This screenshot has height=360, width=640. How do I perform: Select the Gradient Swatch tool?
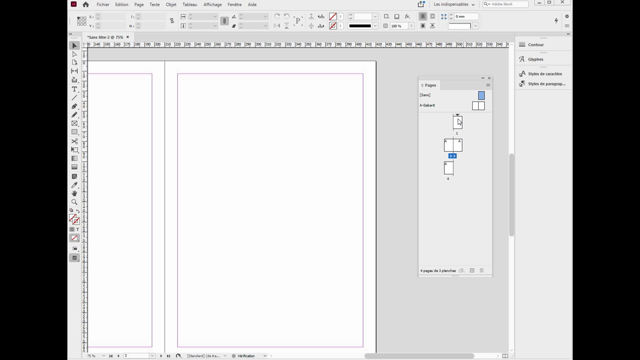(x=74, y=158)
